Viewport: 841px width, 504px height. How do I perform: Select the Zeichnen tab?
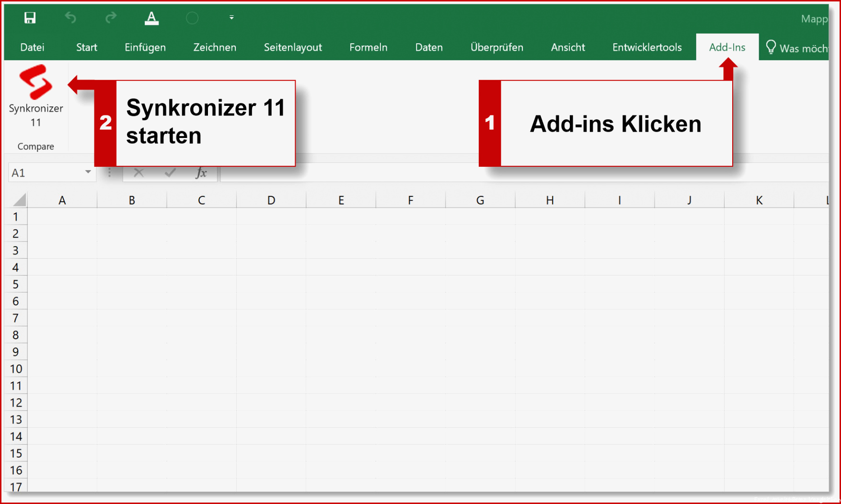215,47
